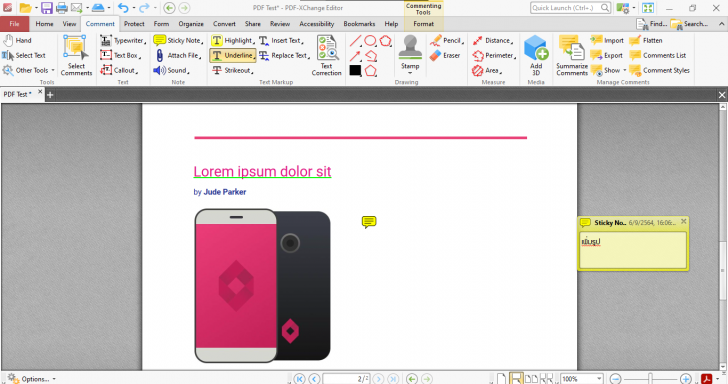Open the Comments List
Image resolution: width=728 pixels, height=384 pixels.
tap(658, 55)
